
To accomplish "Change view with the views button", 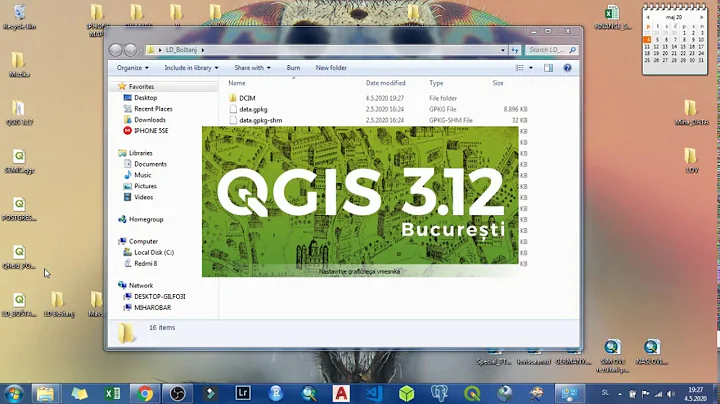I will coord(520,68).
